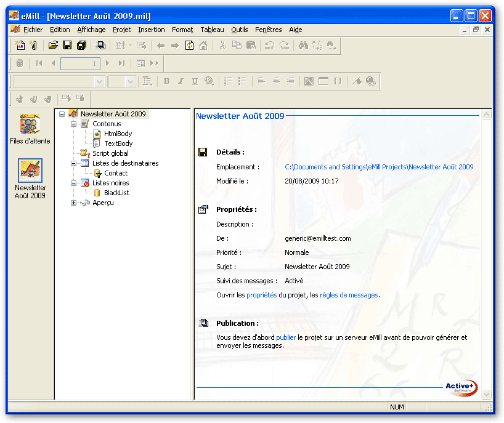This screenshot has height=423, width=504.
Task: Go back with the left arrow icon
Action: point(161,46)
